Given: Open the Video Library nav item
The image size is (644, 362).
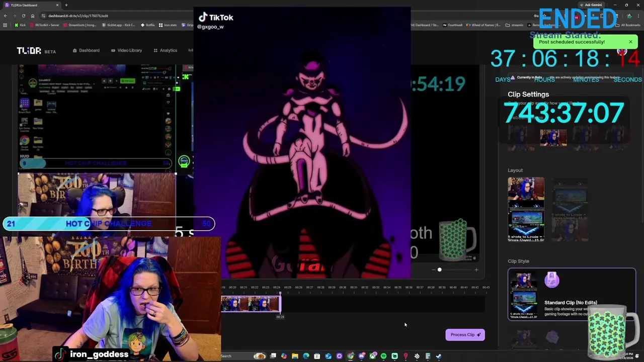Looking at the screenshot, I should (126, 50).
